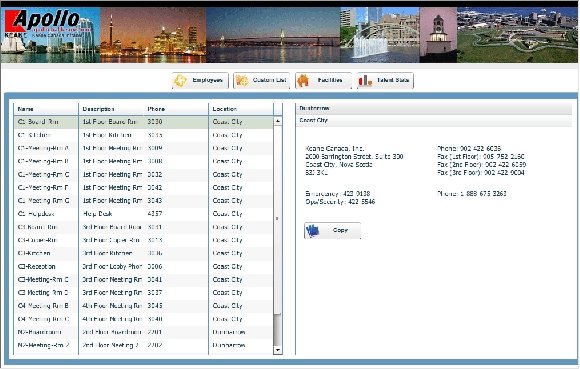The width and height of the screenshot is (580, 369).
Task: Click the Copy button under the address details
Action: 332,230
